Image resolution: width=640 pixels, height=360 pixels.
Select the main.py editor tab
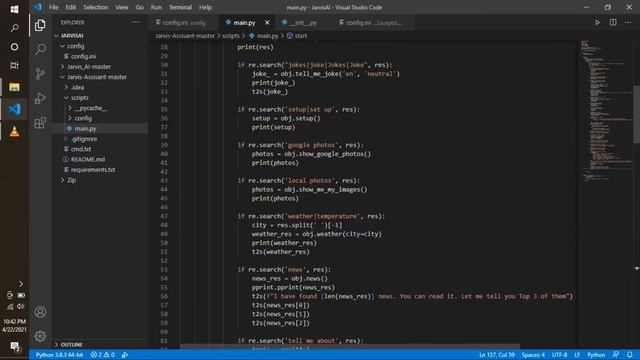(x=244, y=22)
